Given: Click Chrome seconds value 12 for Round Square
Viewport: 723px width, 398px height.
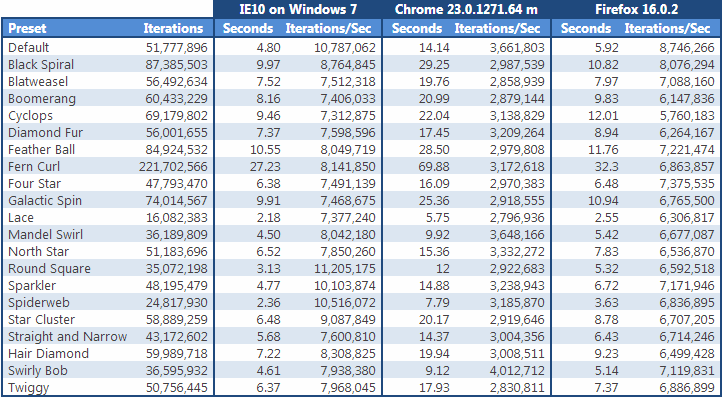Looking at the screenshot, I should coord(443,269).
